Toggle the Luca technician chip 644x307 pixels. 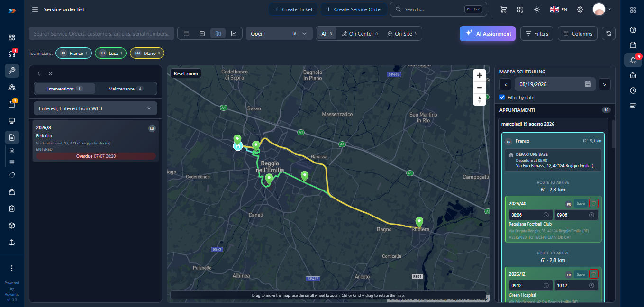(110, 54)
